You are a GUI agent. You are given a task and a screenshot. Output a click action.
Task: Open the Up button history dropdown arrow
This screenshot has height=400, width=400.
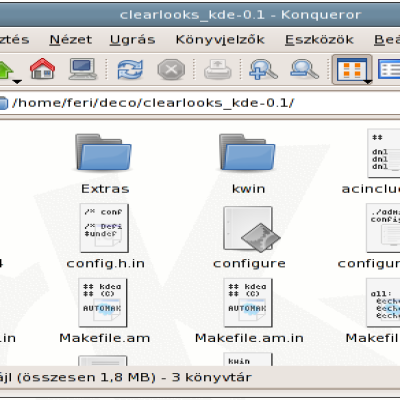pyautogui.click(x=17, y=81)
